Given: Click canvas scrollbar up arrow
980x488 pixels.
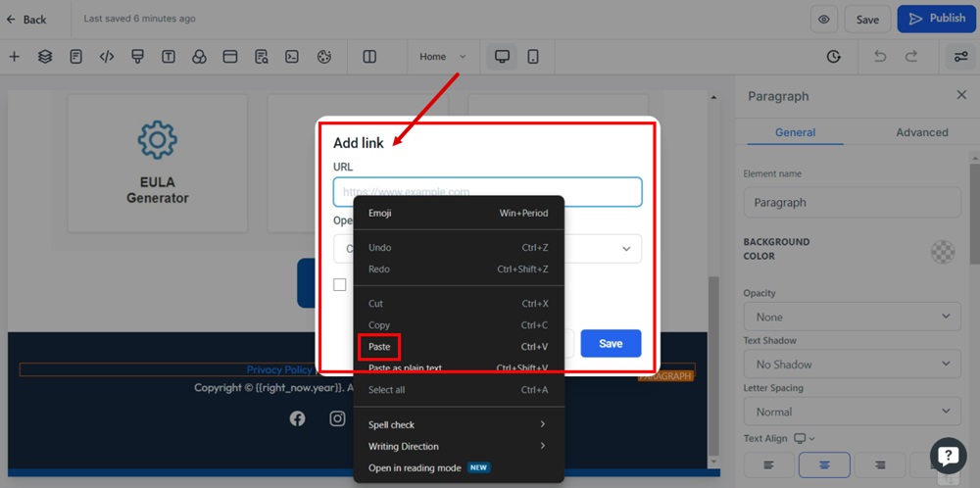Looking at the screenshot, I should (x=713, y=97).
